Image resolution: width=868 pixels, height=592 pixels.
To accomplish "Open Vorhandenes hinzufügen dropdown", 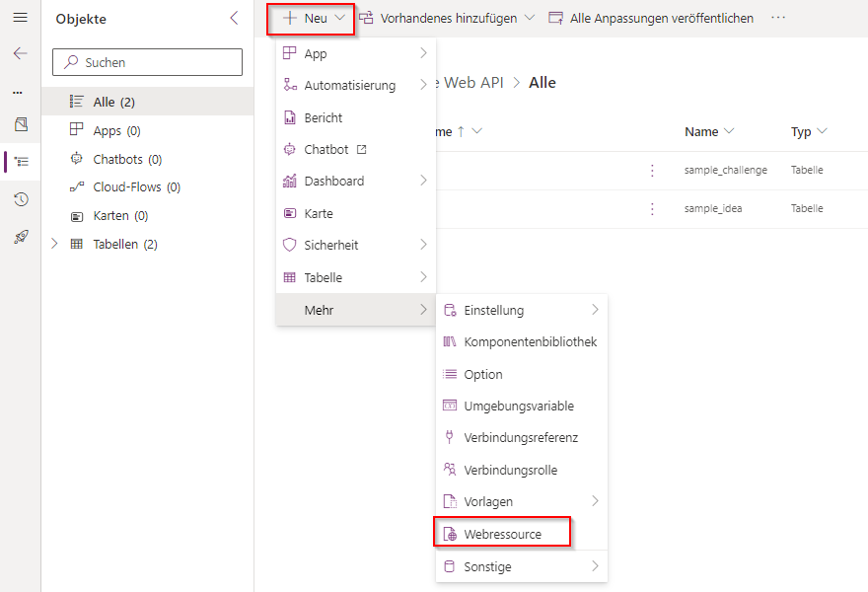I will [x=446, y=18].
